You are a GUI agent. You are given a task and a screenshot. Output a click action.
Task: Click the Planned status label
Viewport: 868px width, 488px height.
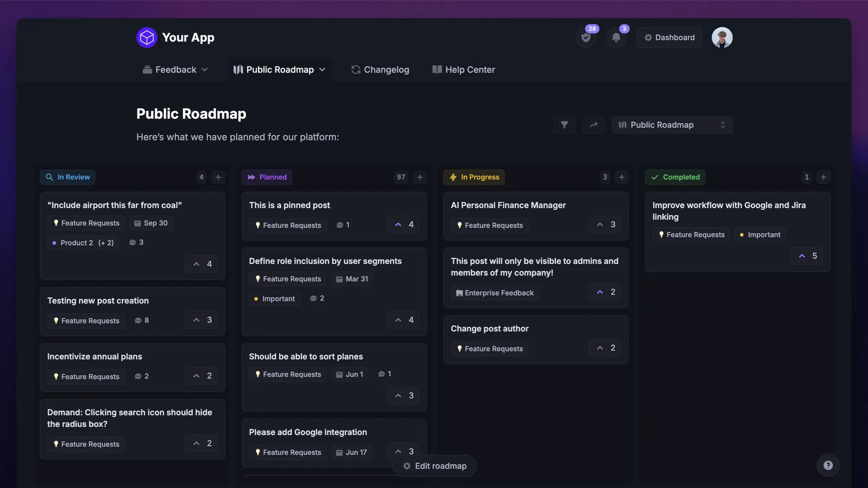pyautogui.click(x=267, y=177)
